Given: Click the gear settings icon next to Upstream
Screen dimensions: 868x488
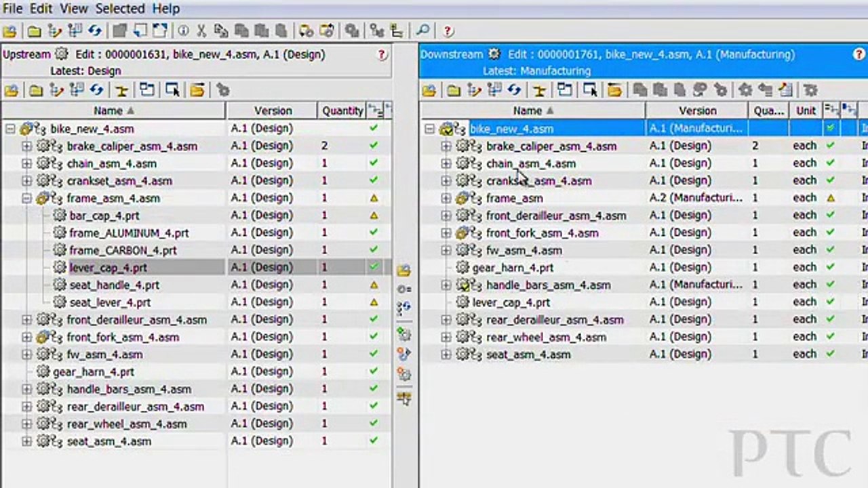Looking at the screenshot, I should 62,54.
